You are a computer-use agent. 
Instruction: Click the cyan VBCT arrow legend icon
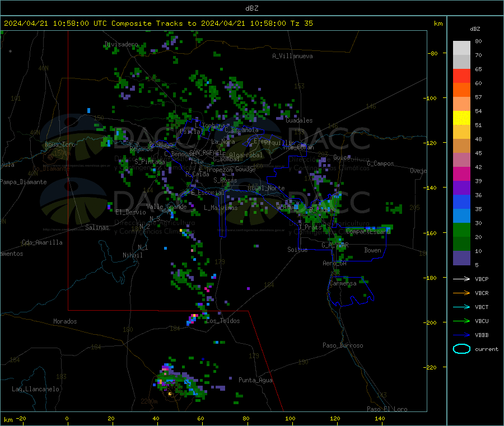(461, 307)
